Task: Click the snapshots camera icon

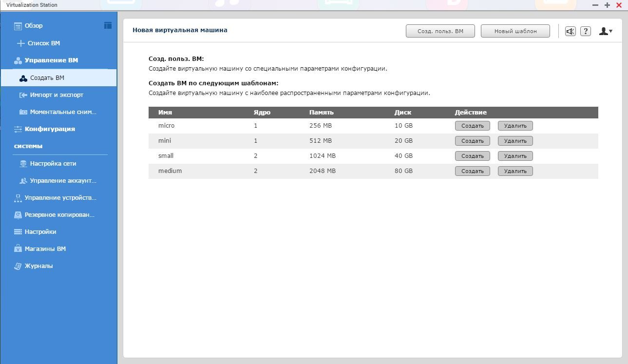Action: click(23, 112)
